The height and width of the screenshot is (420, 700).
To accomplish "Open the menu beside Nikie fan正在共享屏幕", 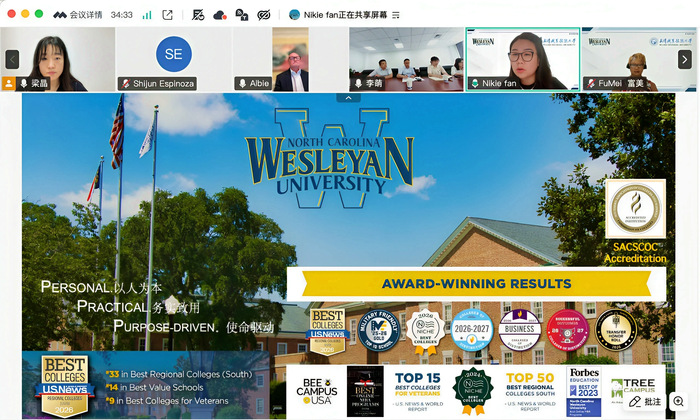I will pyautogui.click(x=396, y=15).
